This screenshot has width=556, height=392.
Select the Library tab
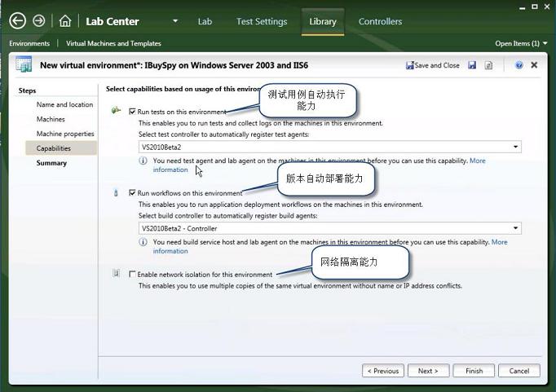323,21
